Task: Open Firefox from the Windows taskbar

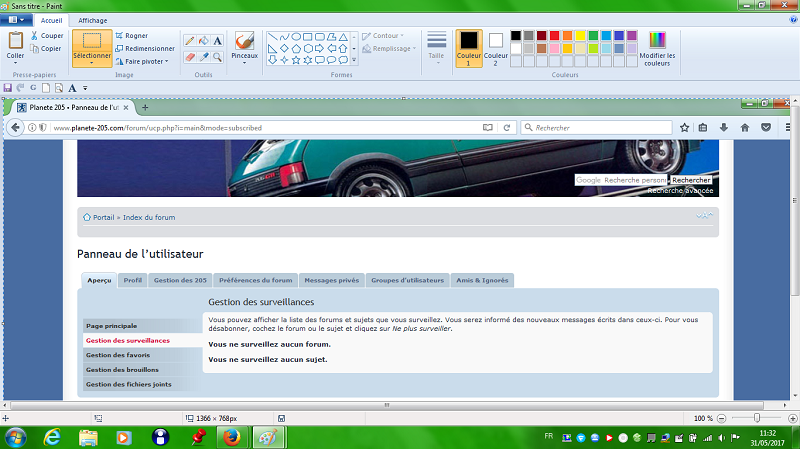Action: pos(231,437)
